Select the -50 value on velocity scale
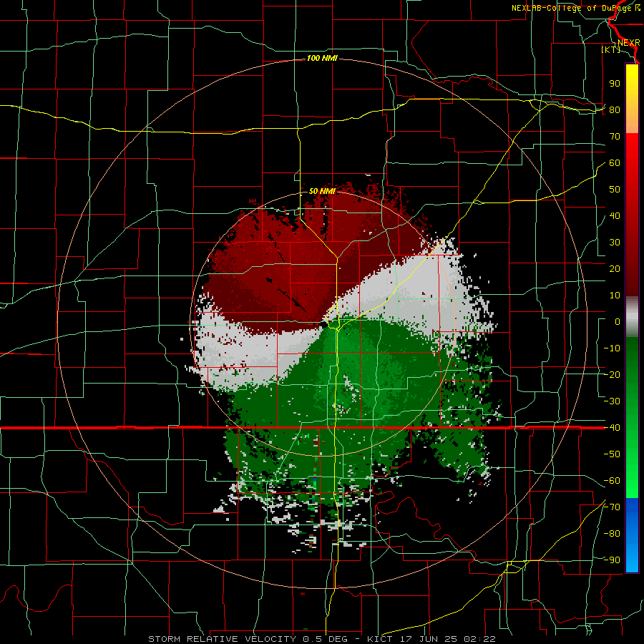The image size is (644, 644). click(x=612, y=454)
